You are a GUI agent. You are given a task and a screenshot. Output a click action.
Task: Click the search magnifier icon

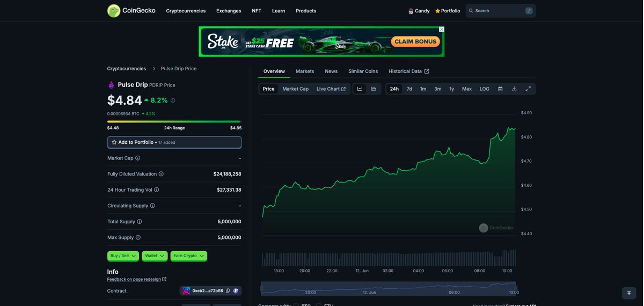click(471, 11)
